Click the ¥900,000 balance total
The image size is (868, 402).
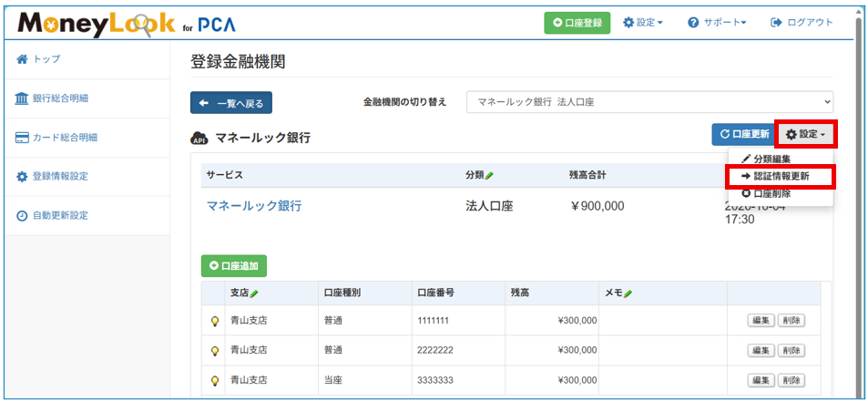tap(597, 206)
